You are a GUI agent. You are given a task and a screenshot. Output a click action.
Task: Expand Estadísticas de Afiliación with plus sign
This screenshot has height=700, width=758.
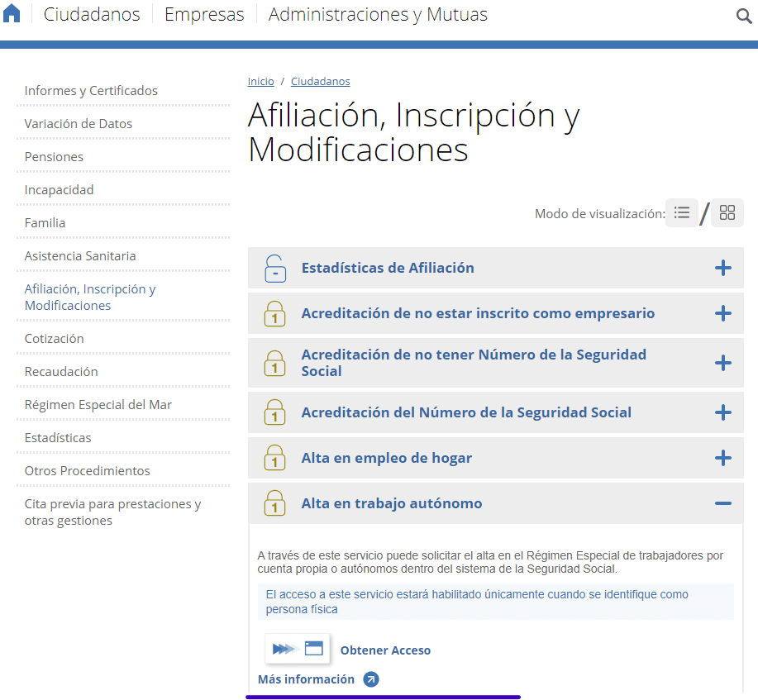[722, 268]
